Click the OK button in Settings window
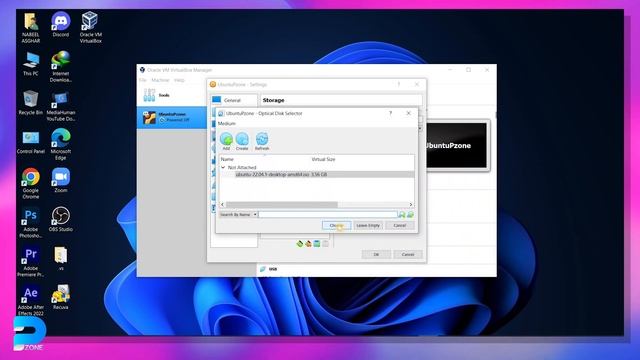640x360 pixels. pyautogui.click(x=376, y=254)
